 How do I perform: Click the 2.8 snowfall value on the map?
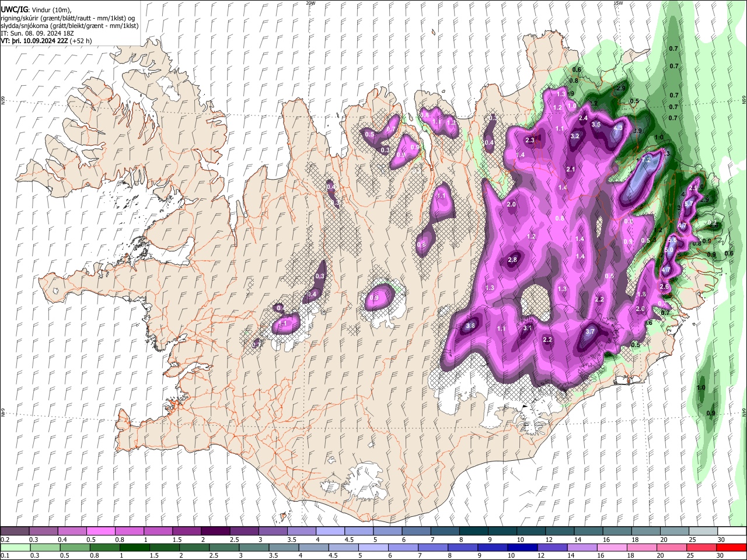pos(512,260)
